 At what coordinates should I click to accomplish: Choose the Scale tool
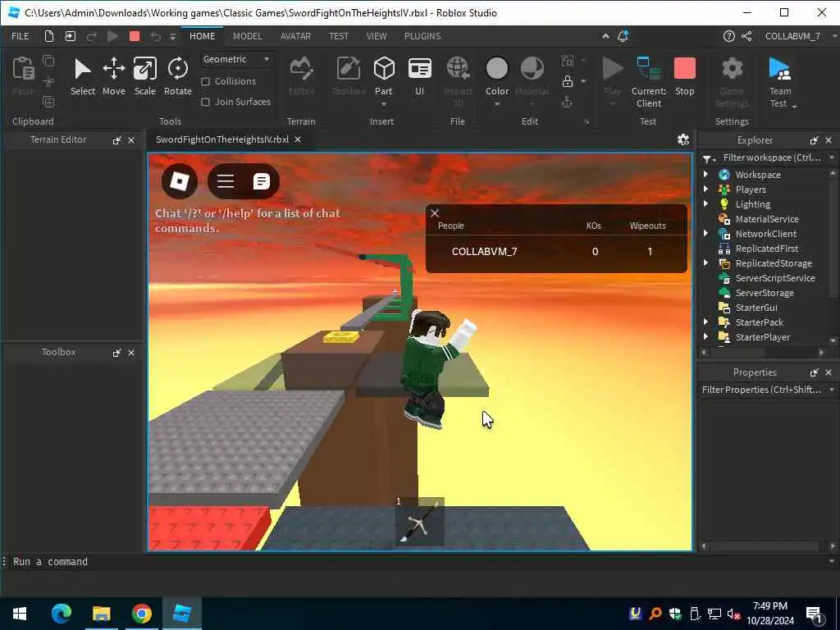tap(144, 77)
